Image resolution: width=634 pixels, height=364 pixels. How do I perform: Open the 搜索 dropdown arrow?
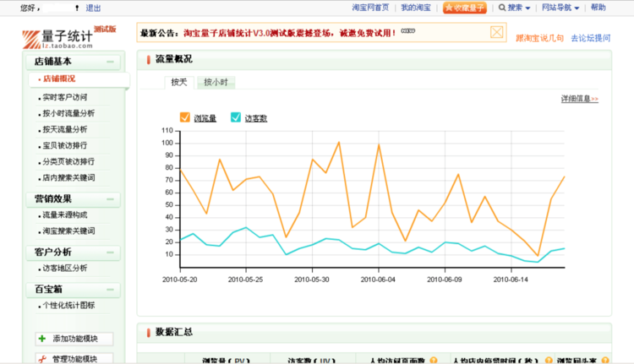(527, 8)
